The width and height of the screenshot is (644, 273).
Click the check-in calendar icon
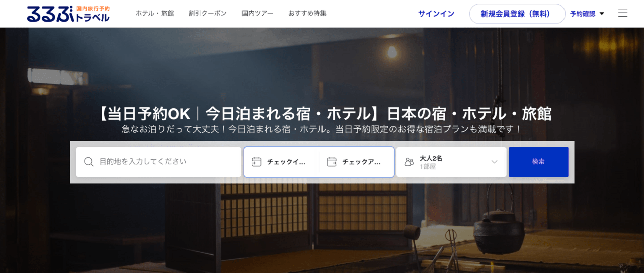coord(256,162)
